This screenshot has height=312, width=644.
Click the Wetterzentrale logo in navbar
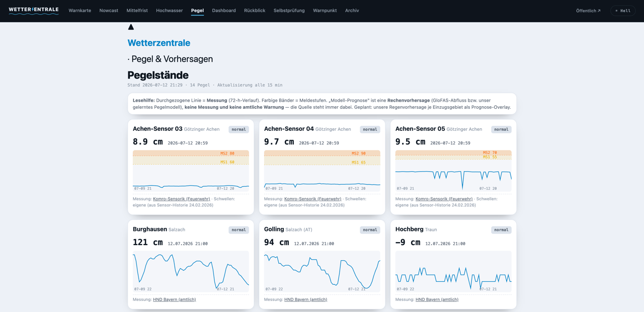click(x=34, y=11)
